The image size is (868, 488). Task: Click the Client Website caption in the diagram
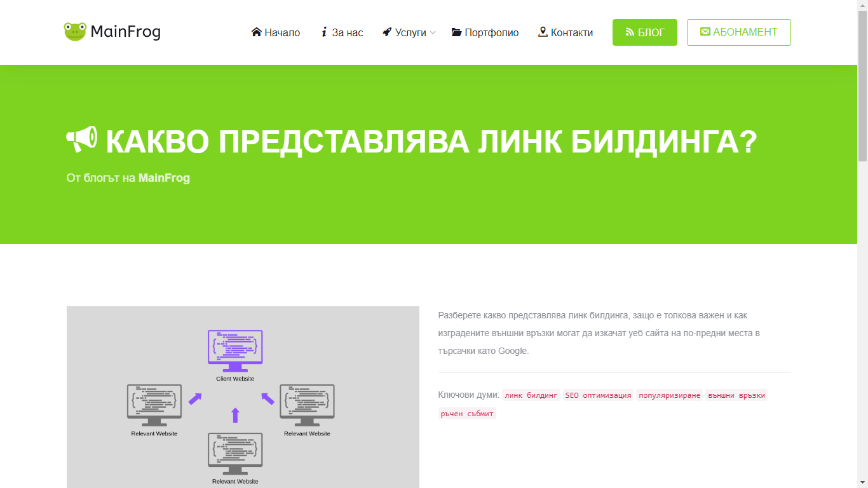(x=235, y=379)
